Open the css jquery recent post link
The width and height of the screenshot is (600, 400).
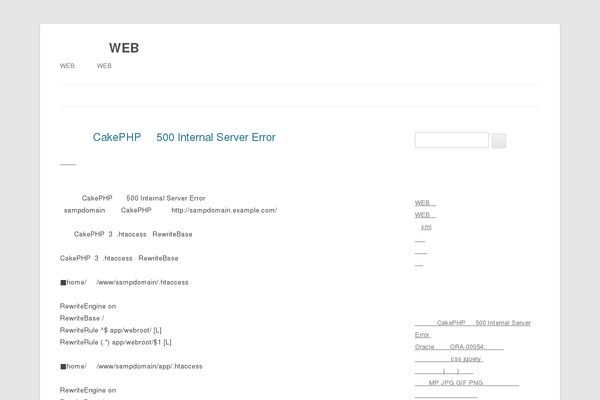pos(448,359)
